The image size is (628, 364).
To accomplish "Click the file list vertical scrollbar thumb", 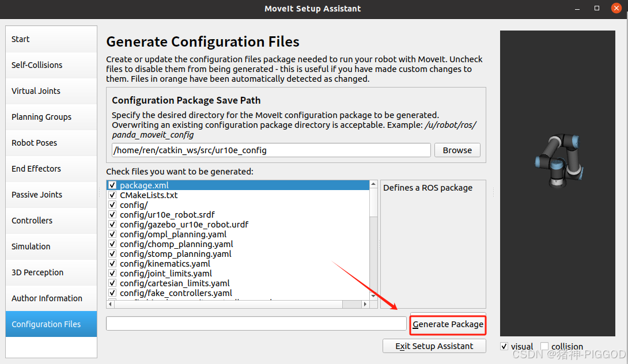I will coord(373,203).
